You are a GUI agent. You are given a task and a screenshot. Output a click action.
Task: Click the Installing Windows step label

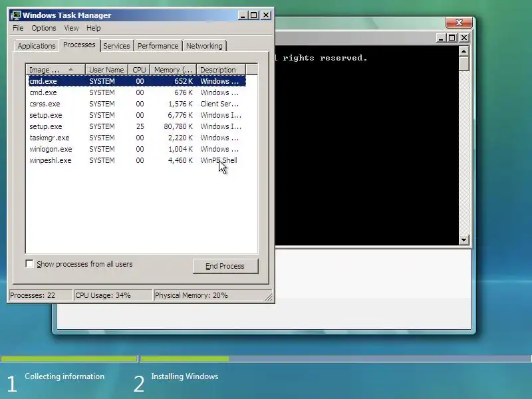pos(185,376)
